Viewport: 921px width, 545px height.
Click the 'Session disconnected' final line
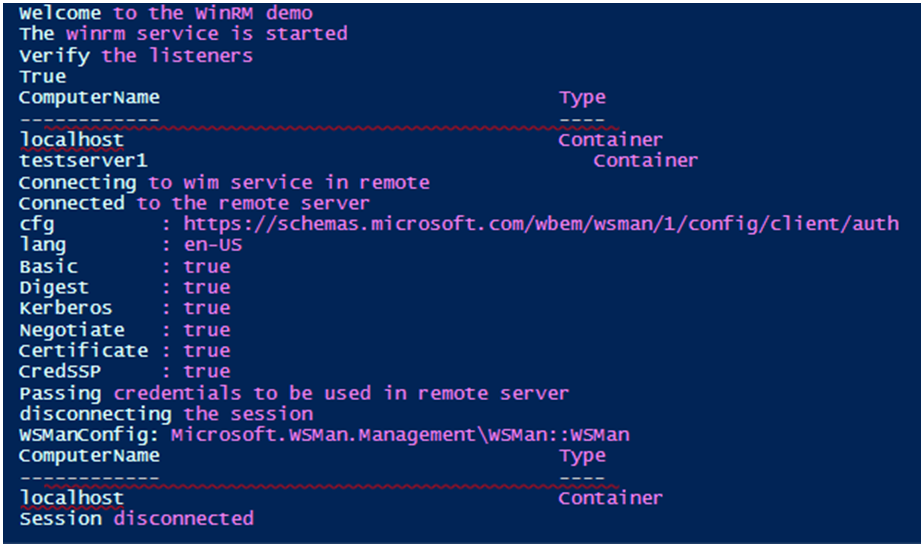click(136, 519)
